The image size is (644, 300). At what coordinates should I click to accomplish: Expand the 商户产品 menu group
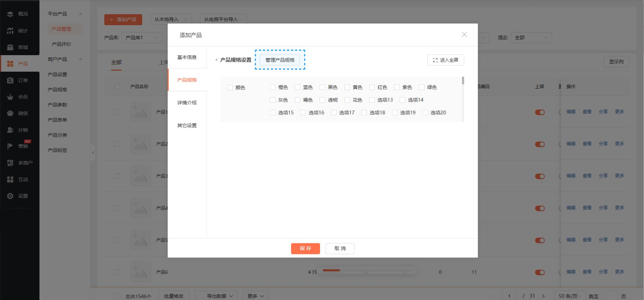click(80, 59)
